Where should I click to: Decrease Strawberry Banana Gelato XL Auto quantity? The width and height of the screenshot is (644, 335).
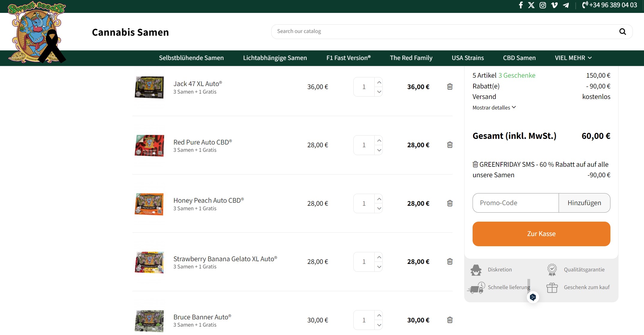click(379, 267)
